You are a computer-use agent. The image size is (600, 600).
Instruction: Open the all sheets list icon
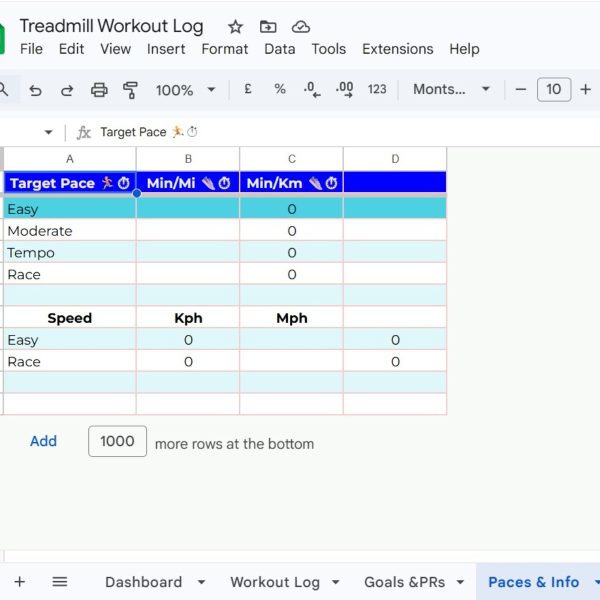[x=60, y=582]
